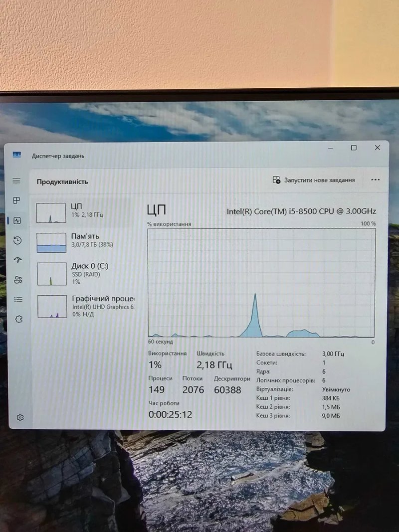Click the 'Кеш 2 рівня' value 1,5 МБ
The width and height of the screenshot is (399, 532).
pos(331,407)
